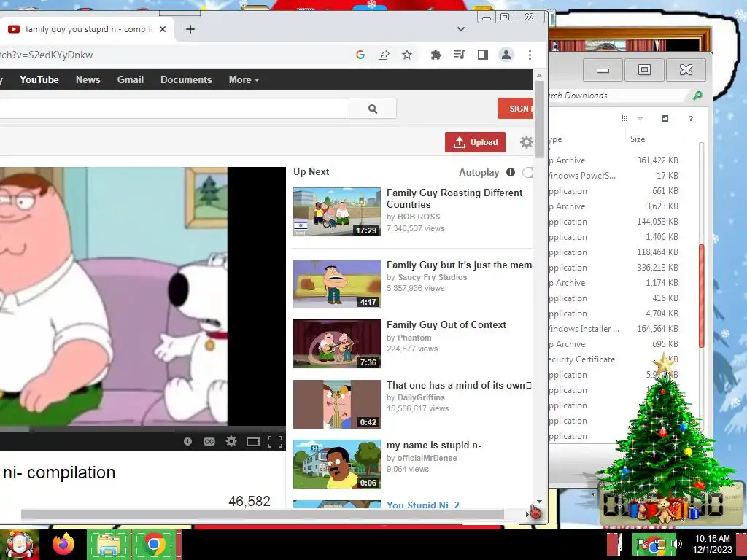
Task: Open 'my name is stupid n-' video title
Action: tap(433, 446)
